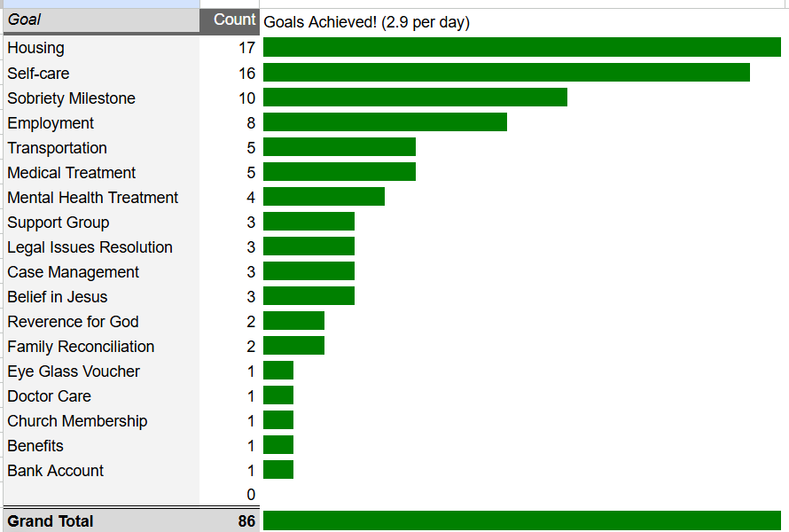Click the Support Group green bar

coord(309,221)
